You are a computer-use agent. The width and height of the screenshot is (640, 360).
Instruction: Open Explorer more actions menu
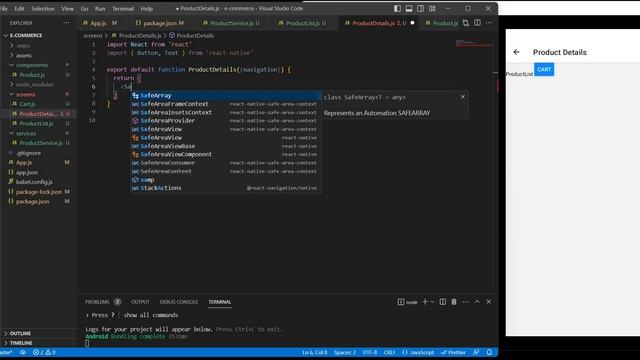click(x=67, y=23)
